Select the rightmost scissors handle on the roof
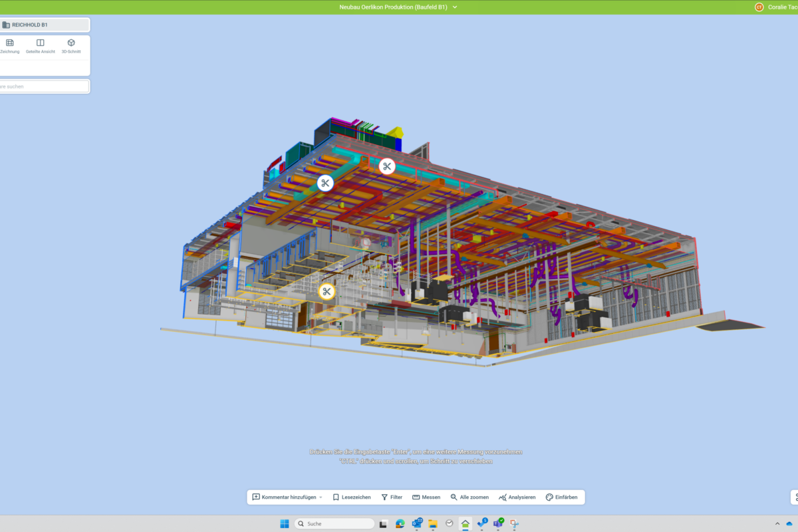Viewport: 798px width, 532px height. click(x=387, y=166)
